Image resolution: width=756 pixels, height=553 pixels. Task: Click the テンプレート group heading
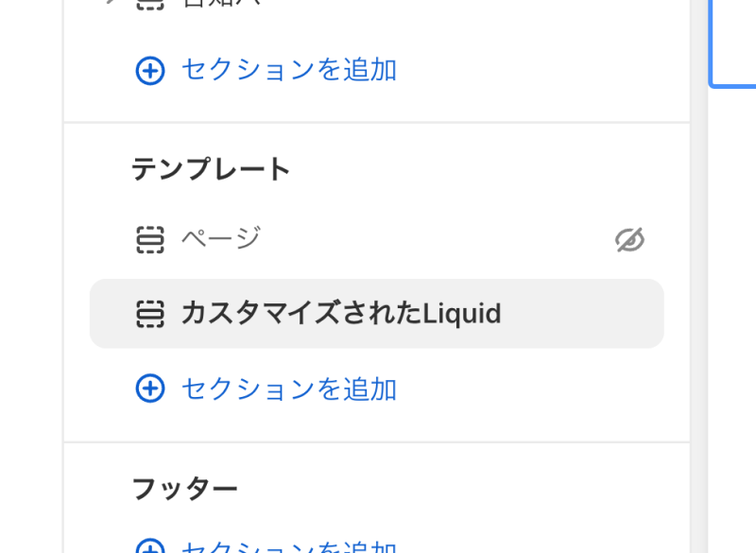click(x=211, y=169)
